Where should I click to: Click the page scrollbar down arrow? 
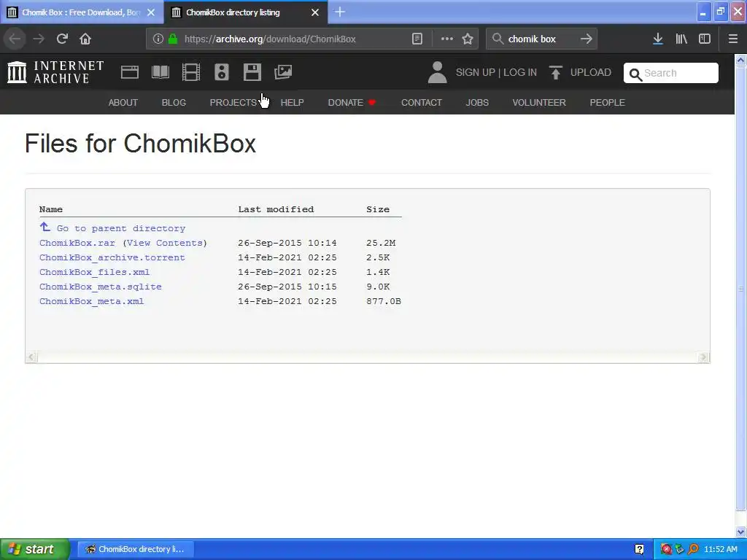(x=741, y=532)
